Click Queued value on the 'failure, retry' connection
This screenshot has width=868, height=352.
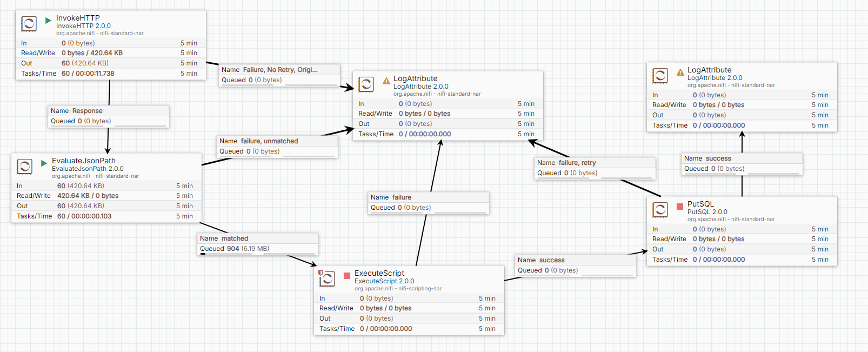click(x=580, y=173)
